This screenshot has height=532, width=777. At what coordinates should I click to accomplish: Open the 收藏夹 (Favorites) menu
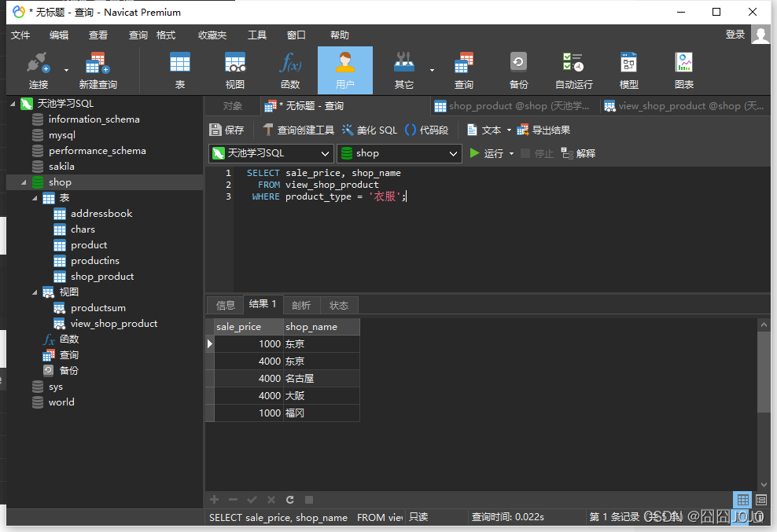[212, 35]
